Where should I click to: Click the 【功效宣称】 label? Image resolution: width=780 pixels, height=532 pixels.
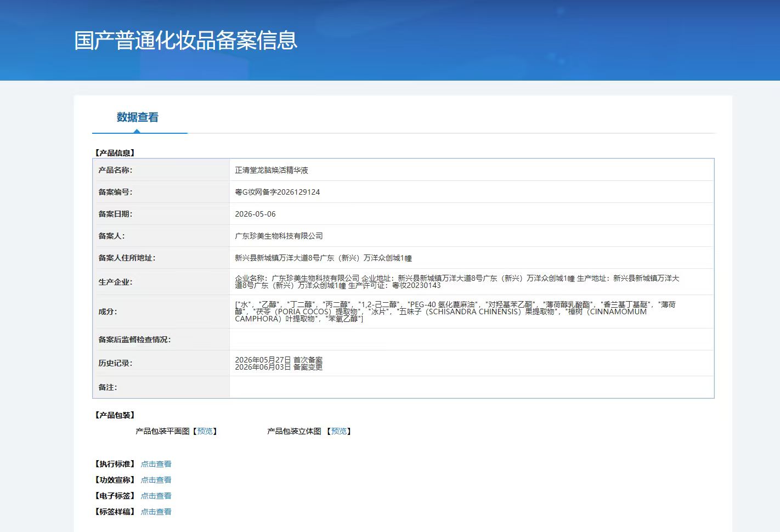pyautogui.click(x=115, y=480)
